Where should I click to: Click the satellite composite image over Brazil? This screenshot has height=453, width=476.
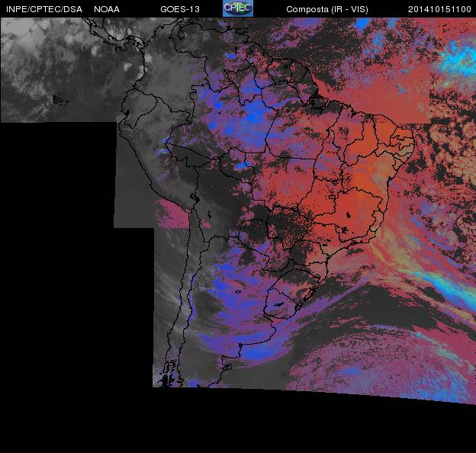pyautogui.click(x=238, y=211)
